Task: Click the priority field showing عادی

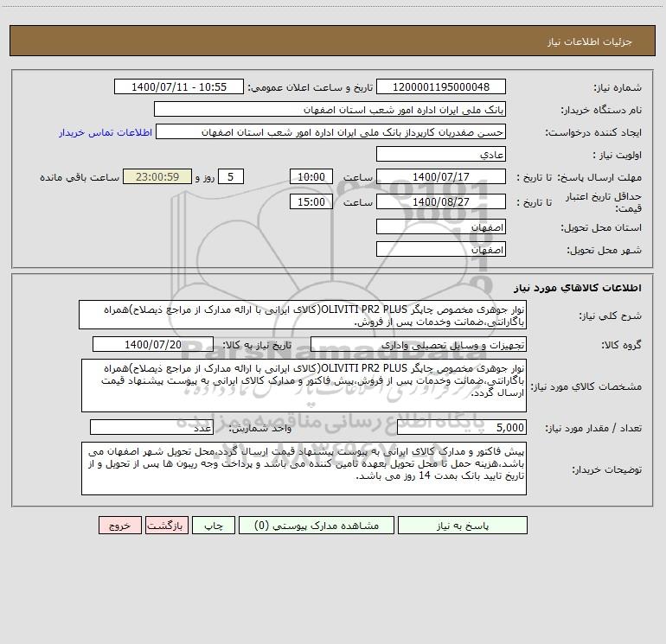Action: [x=441, y=154]
